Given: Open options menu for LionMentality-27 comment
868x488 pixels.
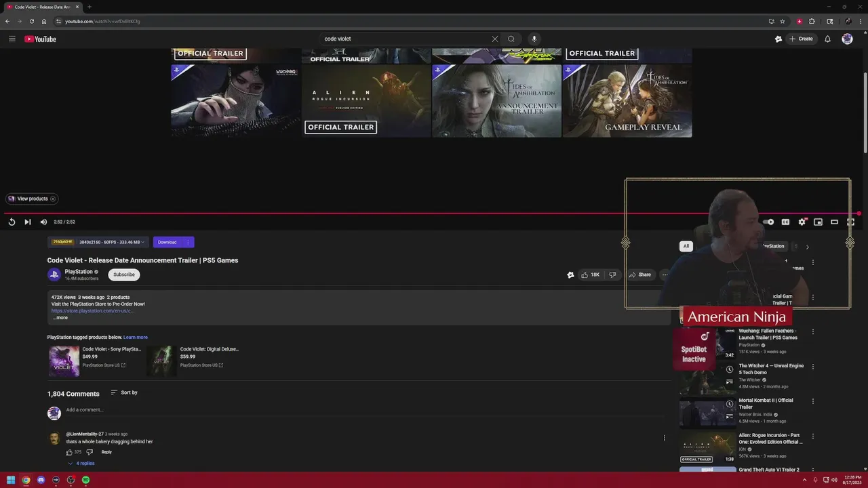Looking at the screenshot, I should 665,438.
